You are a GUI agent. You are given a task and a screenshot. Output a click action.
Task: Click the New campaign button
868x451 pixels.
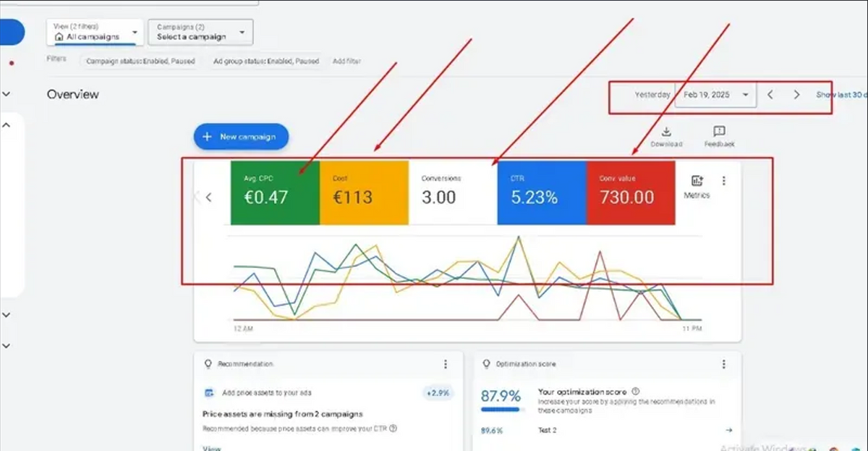tap(241, 137)
